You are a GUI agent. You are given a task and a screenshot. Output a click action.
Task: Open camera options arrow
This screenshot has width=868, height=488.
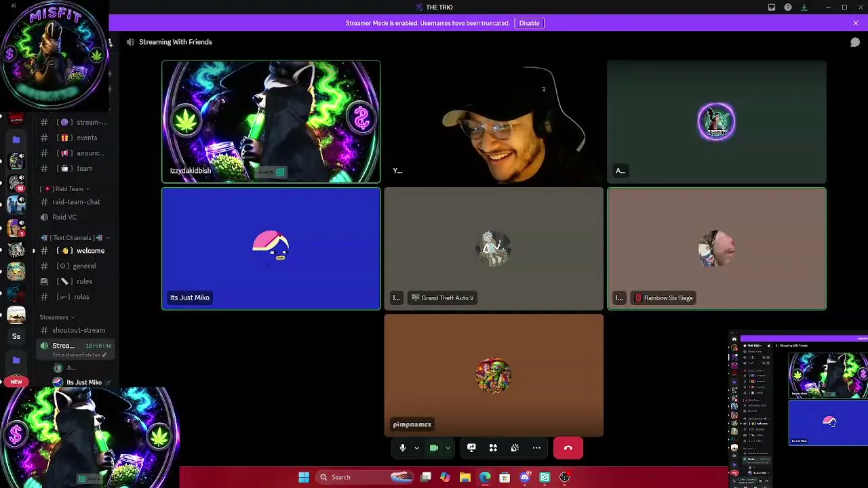[448, 448]
